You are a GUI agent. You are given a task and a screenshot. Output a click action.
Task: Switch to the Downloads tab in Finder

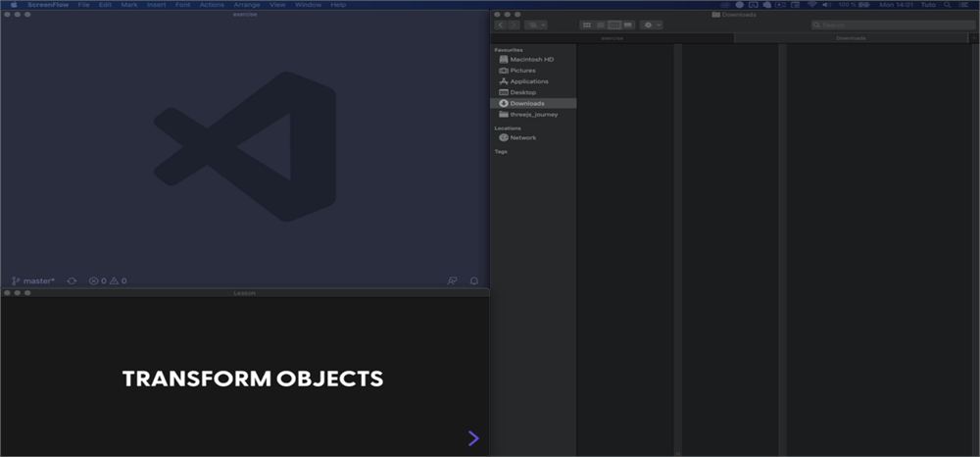point(852,38)
